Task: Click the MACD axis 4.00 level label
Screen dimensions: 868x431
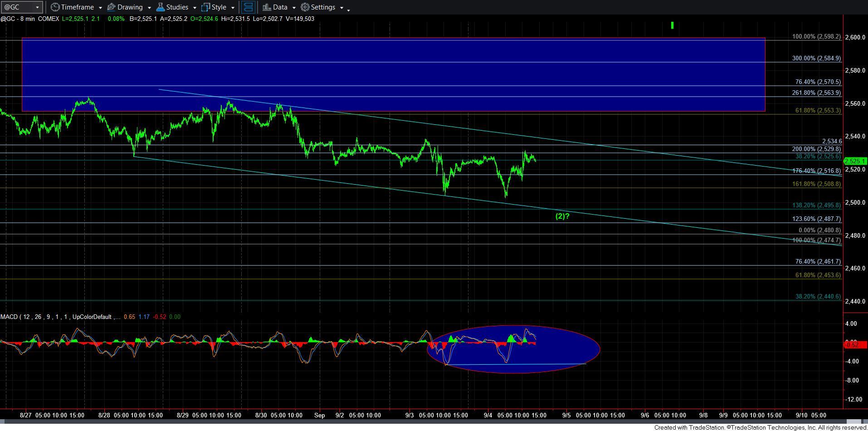Action: [851, 323]
